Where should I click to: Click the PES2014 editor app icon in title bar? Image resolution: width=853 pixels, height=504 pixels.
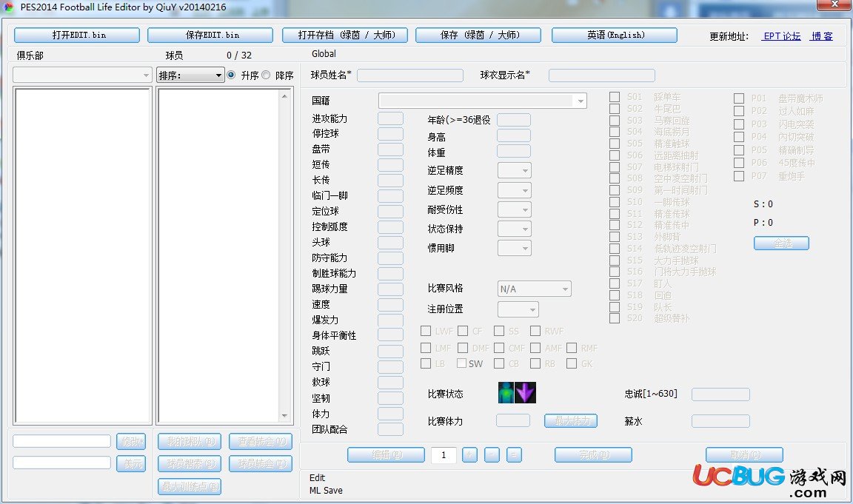point(8,7)
